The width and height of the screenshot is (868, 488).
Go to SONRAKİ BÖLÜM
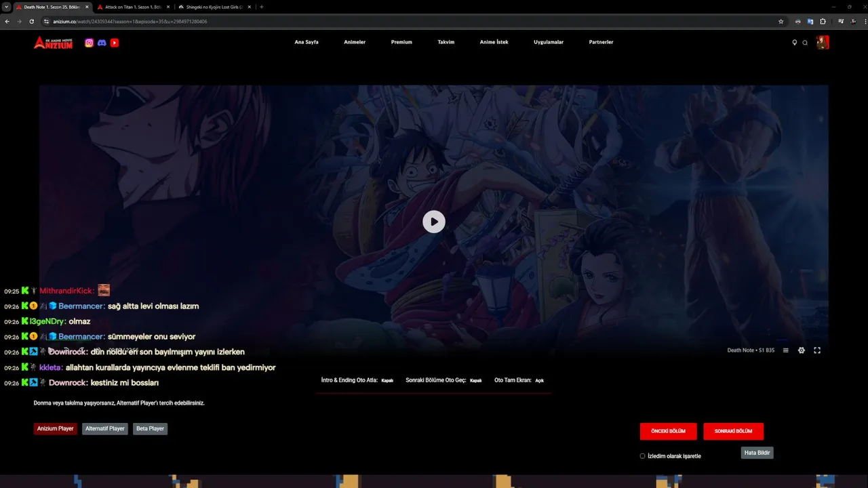734,431
